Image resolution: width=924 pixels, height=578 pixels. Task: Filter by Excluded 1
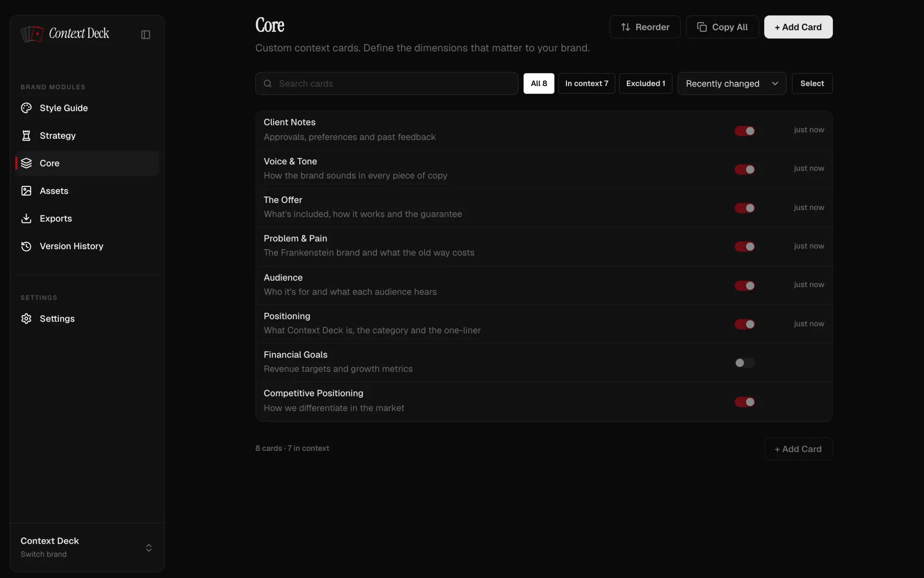click(646, 84)
